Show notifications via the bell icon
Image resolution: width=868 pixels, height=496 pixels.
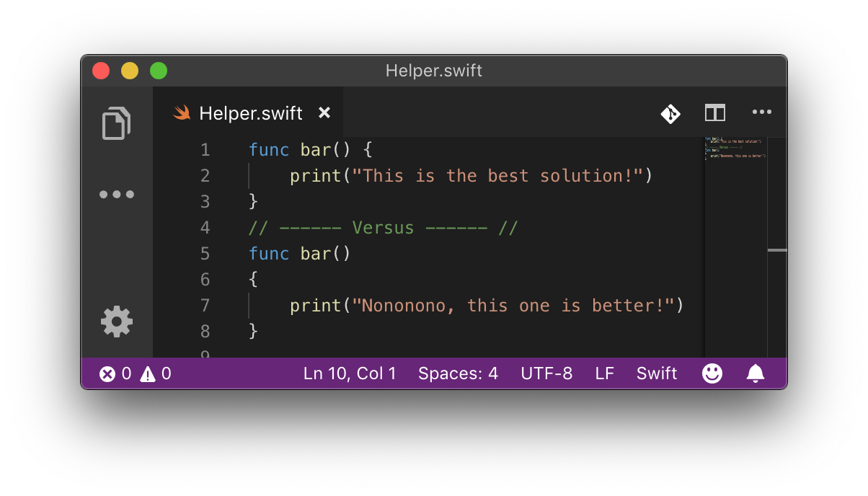pyautogui.click(x=756, y=373)
